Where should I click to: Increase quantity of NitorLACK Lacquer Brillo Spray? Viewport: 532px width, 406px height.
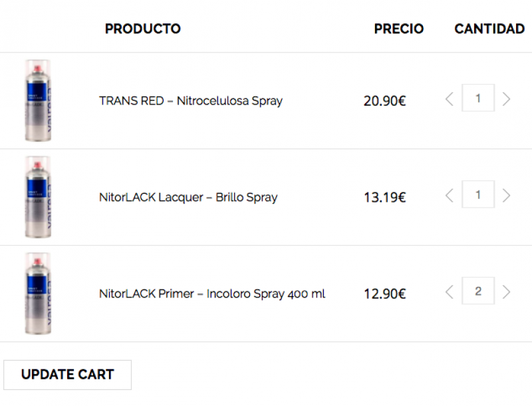coord(507,196)
